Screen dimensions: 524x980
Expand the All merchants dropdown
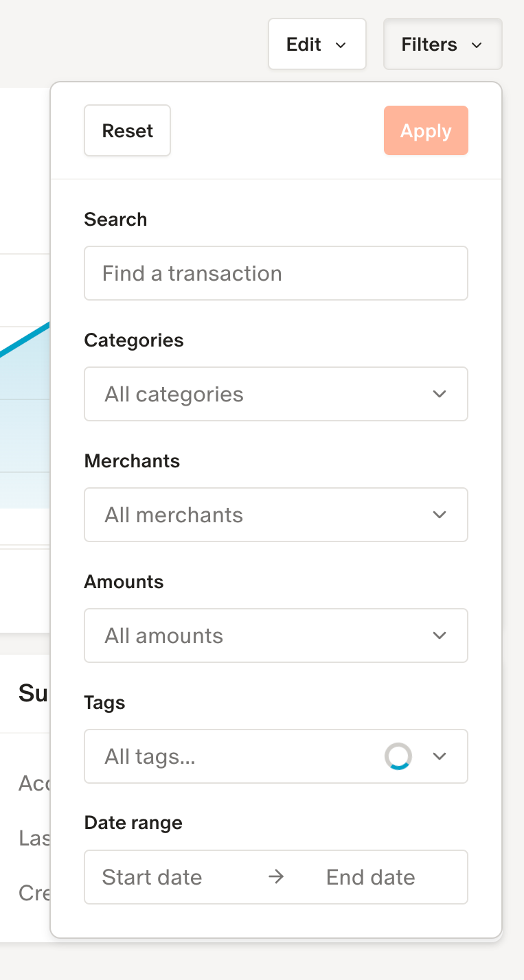[261, 515]
